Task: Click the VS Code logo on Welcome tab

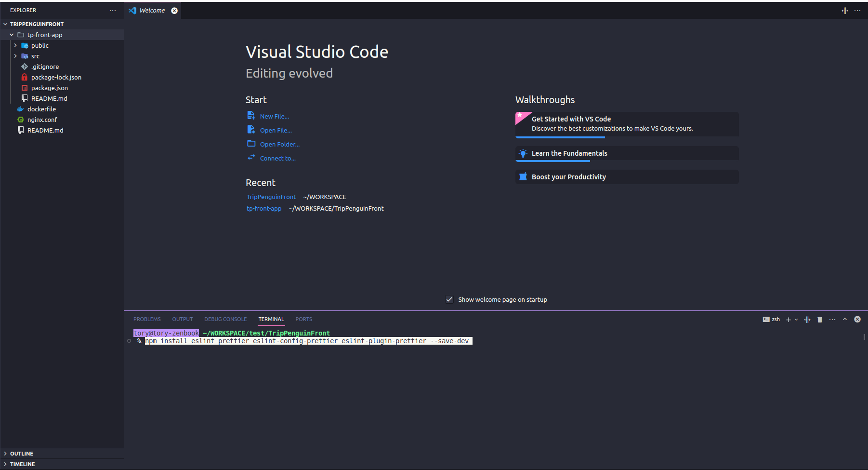Action: (x=132, y=10)
